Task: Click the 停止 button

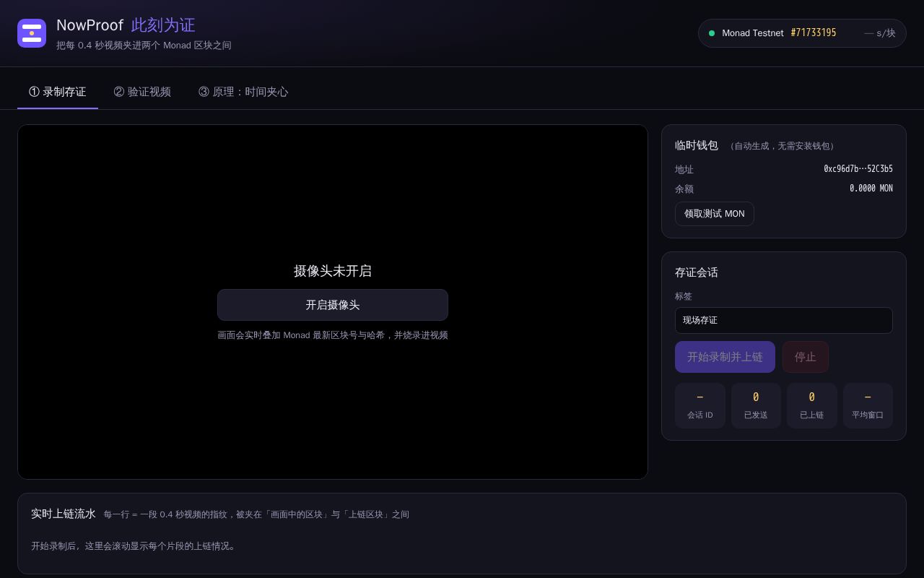Action: tap(806, 357)
